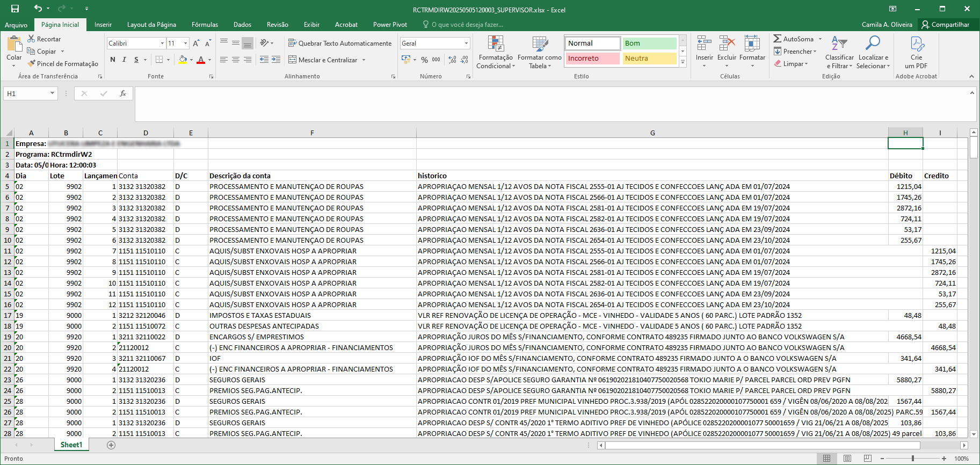Open the Mesclar e Centralizar dropdown arrow
The height and width of the screenshot is (465, 980).
(364, 60)
